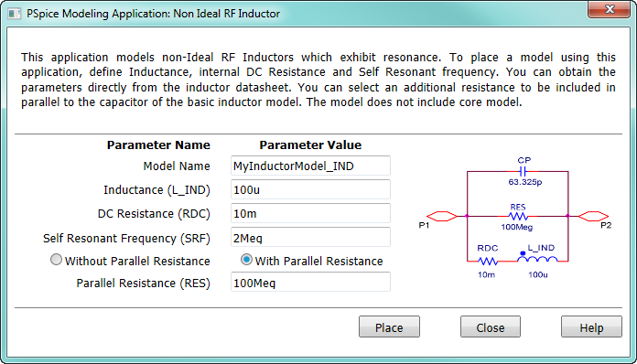Image resolution: width=637 pixels, height=364 pixels.
Task: Click the Inductance (L_IND) value field
Action: [310, 189]
